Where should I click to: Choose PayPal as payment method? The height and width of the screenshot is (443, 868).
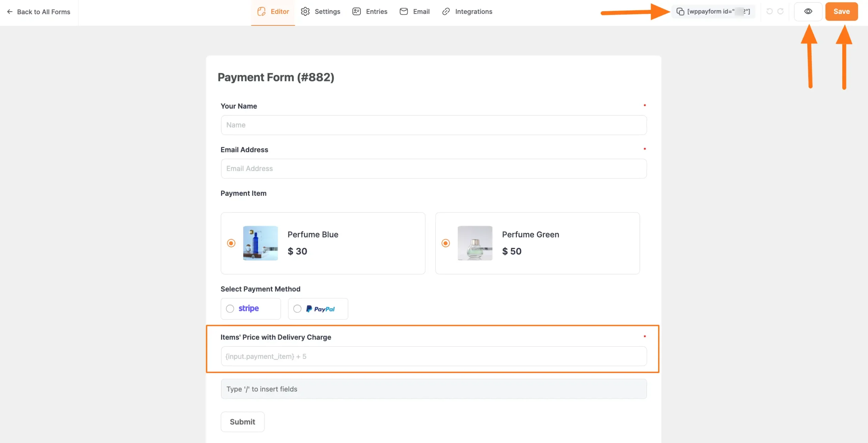(x=297, y=309)
